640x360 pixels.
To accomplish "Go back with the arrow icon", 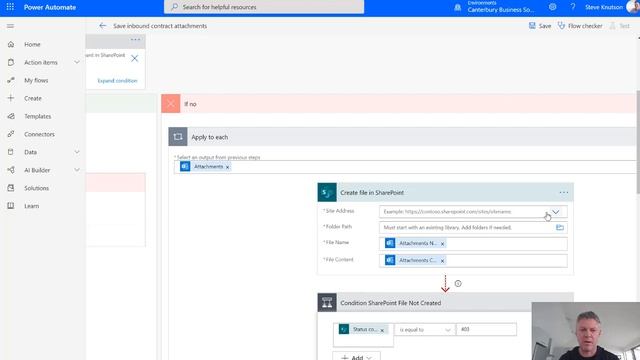I will click(x=102, y=26).
